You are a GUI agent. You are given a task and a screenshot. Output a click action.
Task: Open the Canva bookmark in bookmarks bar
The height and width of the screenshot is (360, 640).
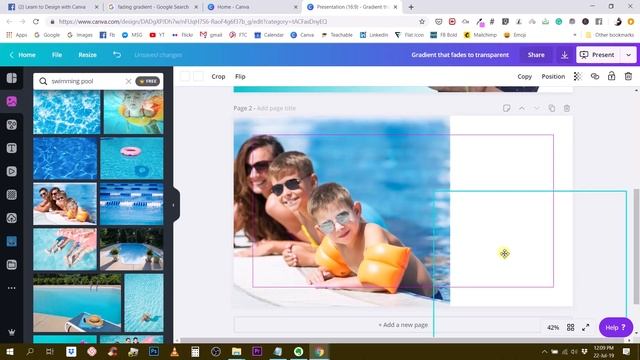(x=302, y=35)
